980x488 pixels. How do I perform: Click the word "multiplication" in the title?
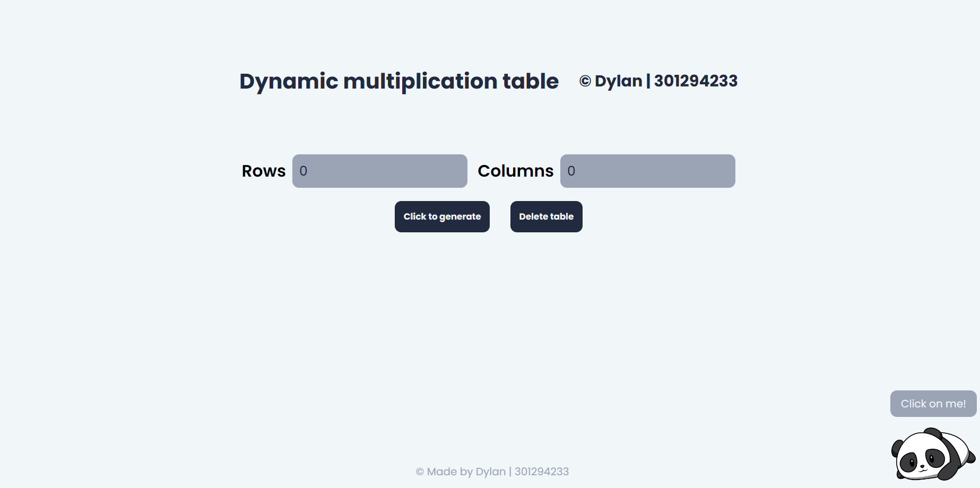(x=420, y=81)
